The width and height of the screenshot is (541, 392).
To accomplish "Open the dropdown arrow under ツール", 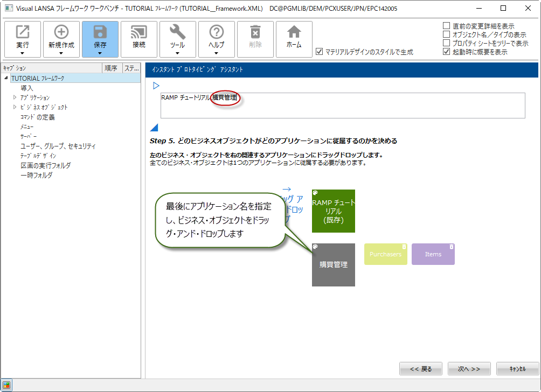I will [x=177, y=53].
